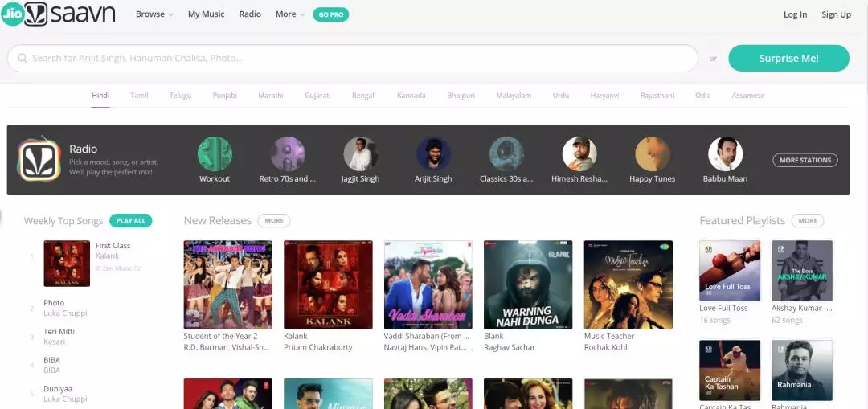Play Babbu Maan radio station

[x=725, y=153]
